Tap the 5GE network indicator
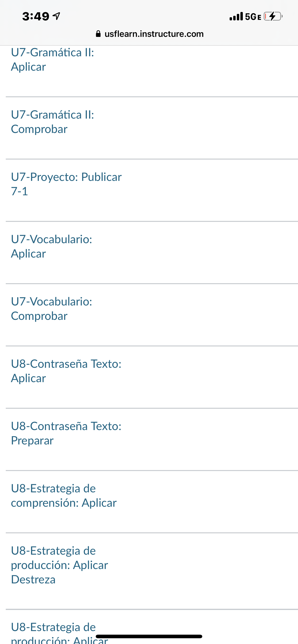298x644 pixels. [253, 17]
